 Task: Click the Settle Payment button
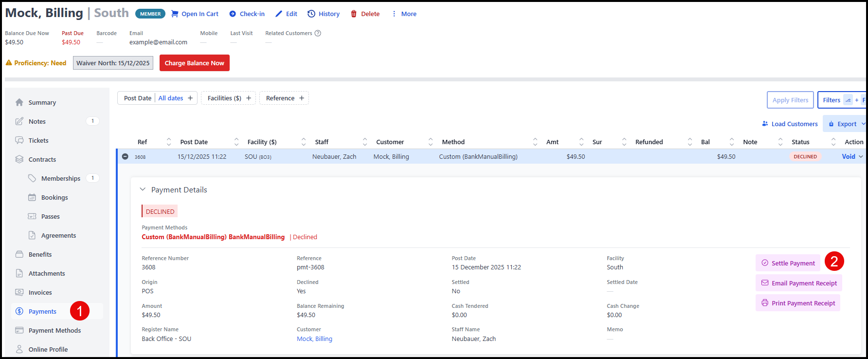[788, 263]
